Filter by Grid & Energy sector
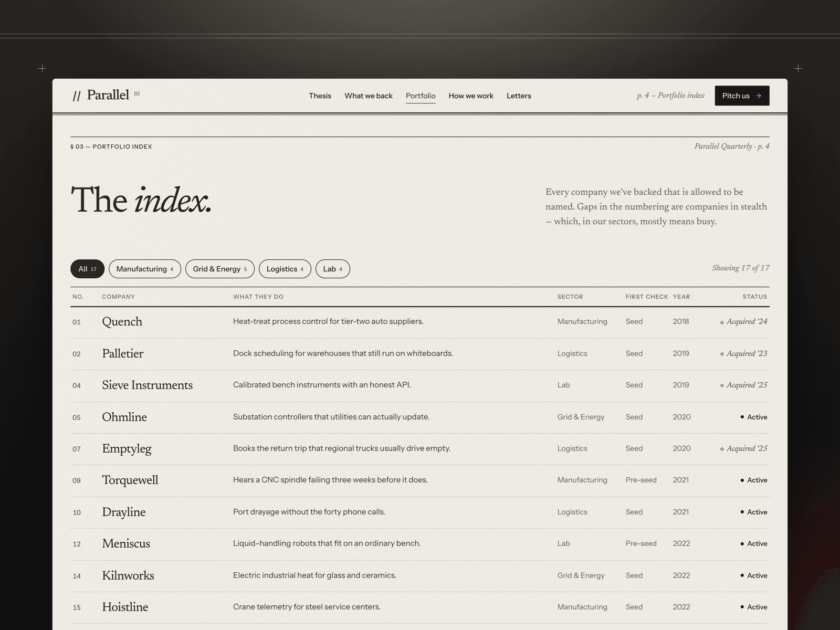The image size is (840, 630). (x=219, y=269)
